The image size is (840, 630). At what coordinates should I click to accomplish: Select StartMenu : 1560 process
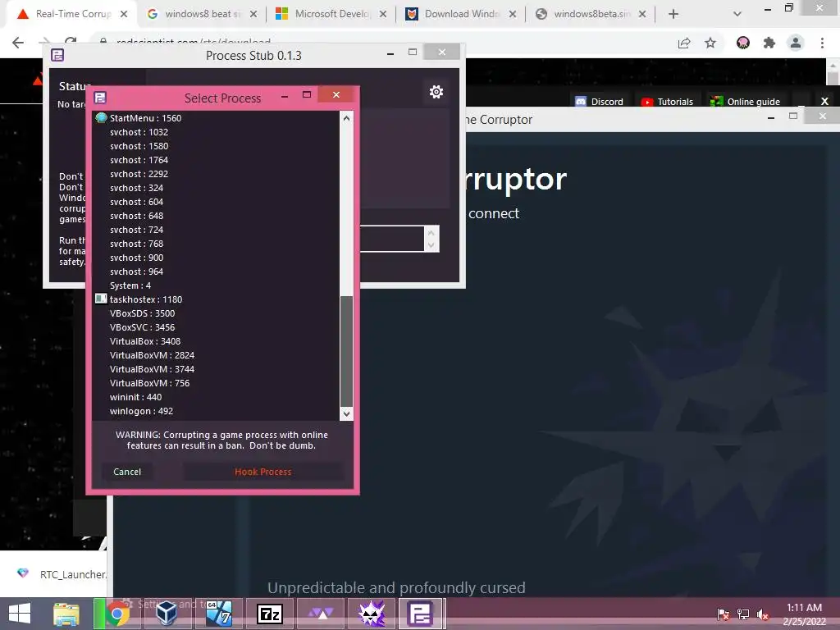pyautogui.click(x=217, y=118)
